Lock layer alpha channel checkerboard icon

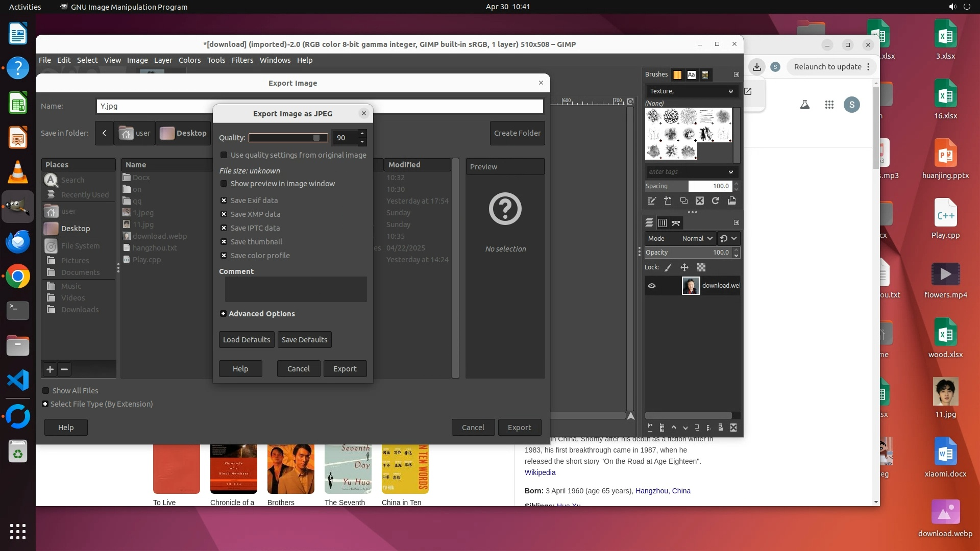point(701,267)
